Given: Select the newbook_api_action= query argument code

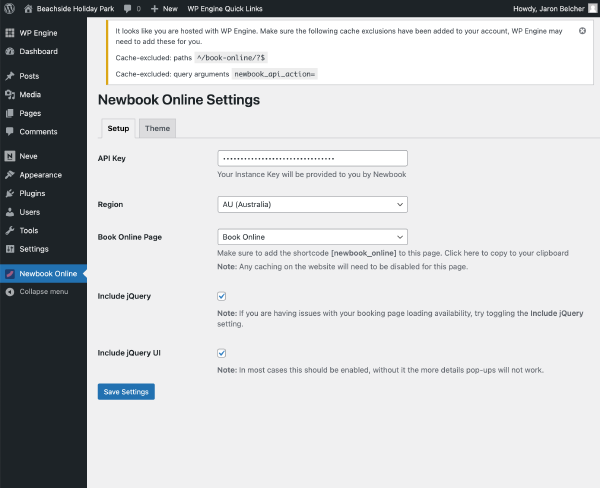Looking at the screenshot, I should pos(274,74).
